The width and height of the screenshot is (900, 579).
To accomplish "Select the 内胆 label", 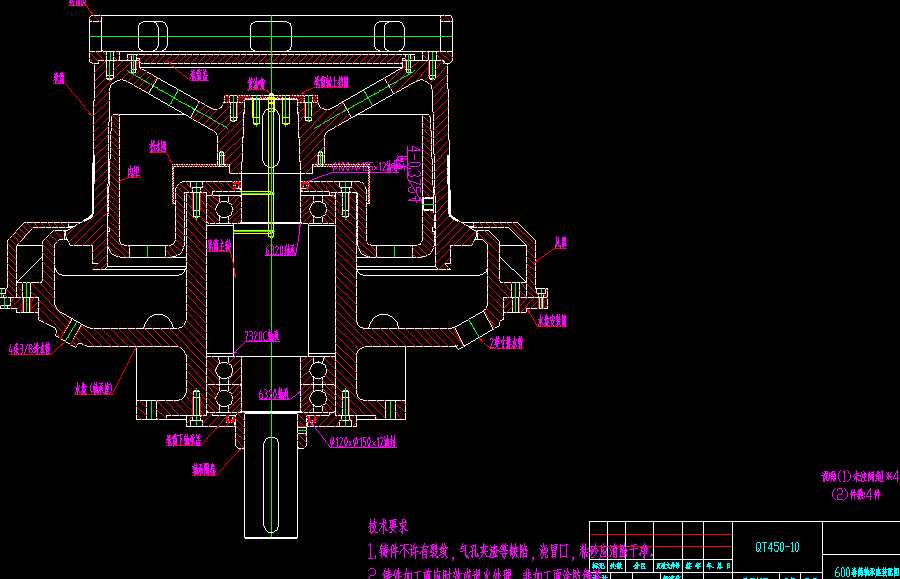I will [x=134, y=172].
